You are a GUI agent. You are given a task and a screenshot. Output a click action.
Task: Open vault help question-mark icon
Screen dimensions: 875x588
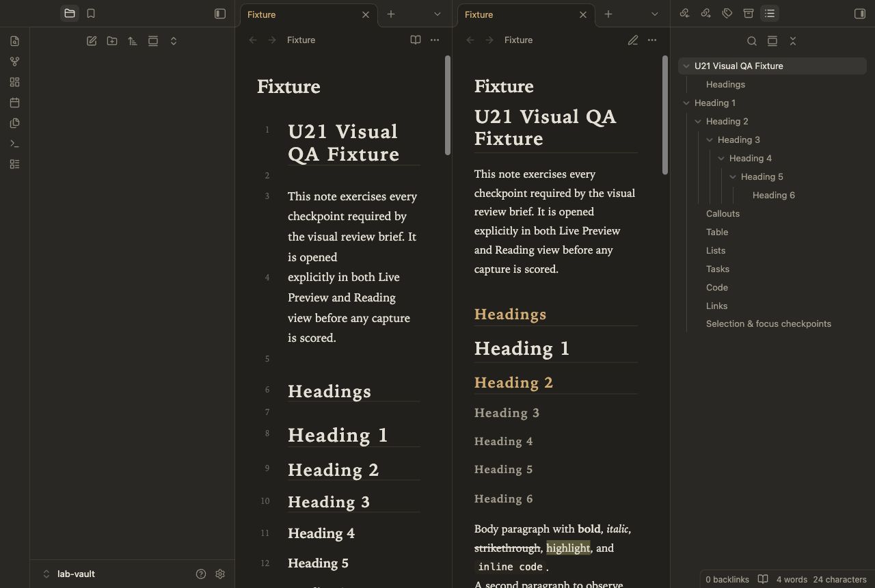pyautogui.click(x=201, y=574)
